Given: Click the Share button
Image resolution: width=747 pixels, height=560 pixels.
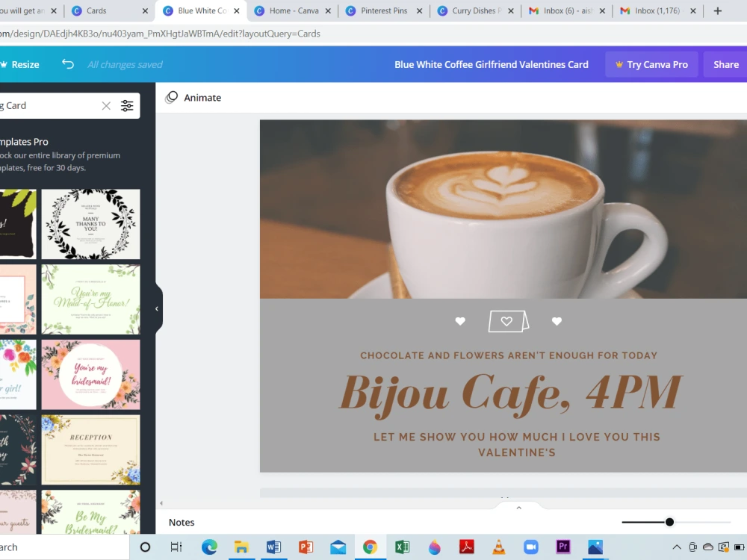Looking at the screenshot, I should coord(725,64).
